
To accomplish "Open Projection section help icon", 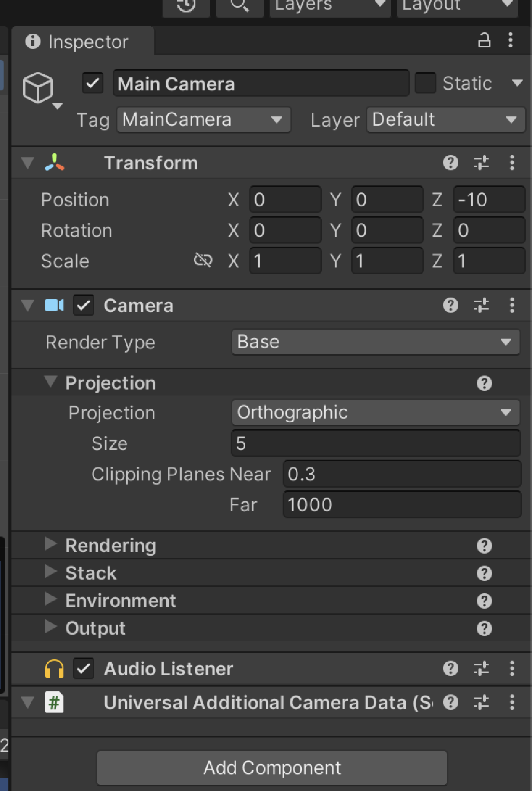I will point(484,383).
